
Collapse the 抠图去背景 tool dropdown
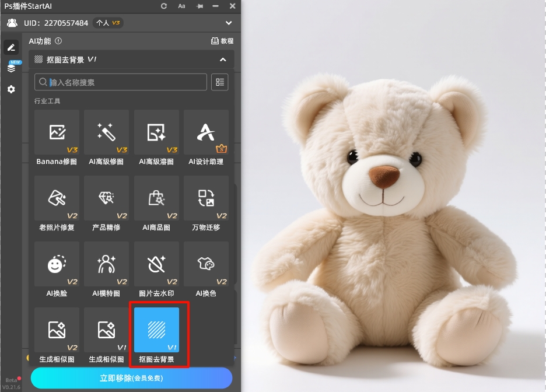pos(223,60)
